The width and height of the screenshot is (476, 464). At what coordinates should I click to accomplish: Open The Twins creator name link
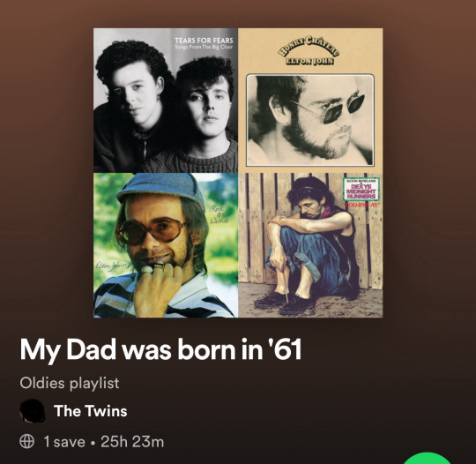click(91, 411)
